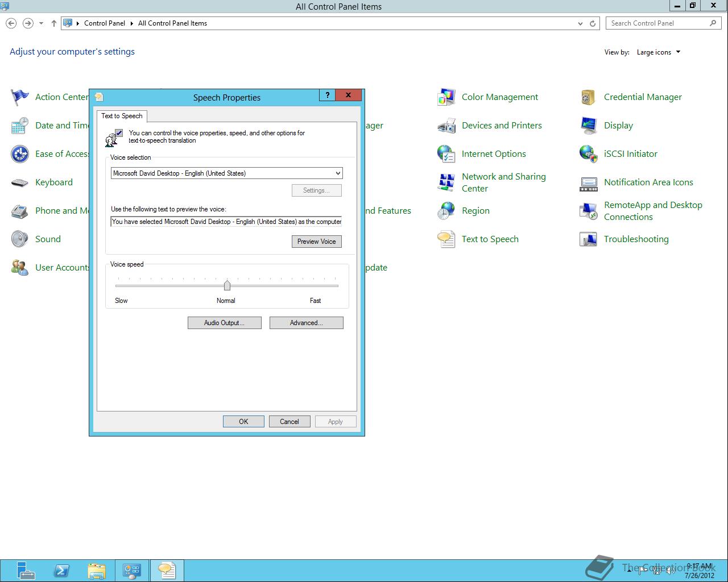Click the Control Panel breadcrumb
Screen dimensions: 728x582
point(105,23)
